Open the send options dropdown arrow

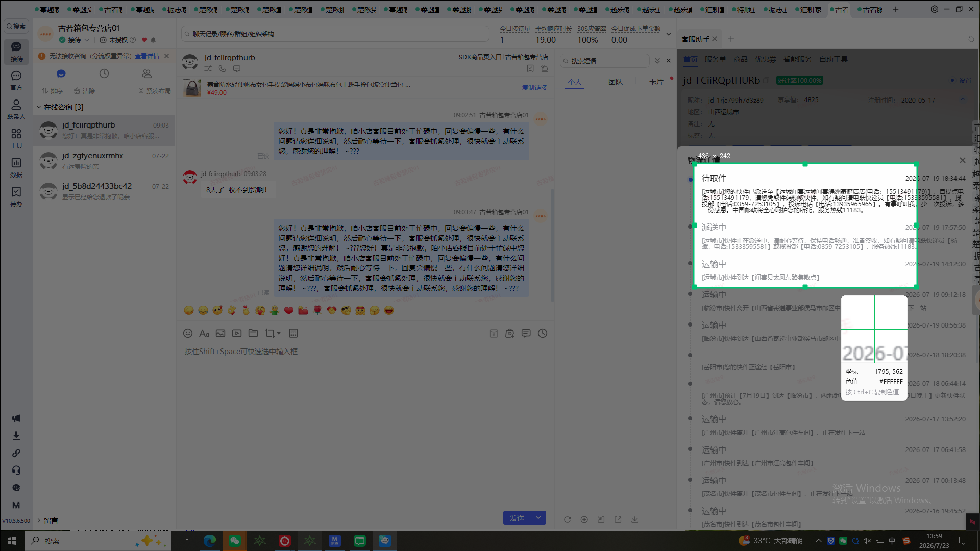point(538,518)
